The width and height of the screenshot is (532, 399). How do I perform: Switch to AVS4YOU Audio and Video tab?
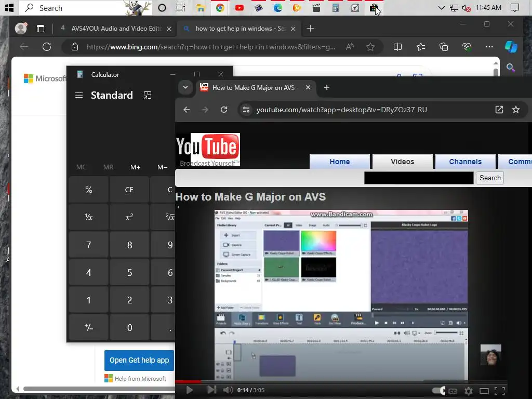tap(116, 29)
